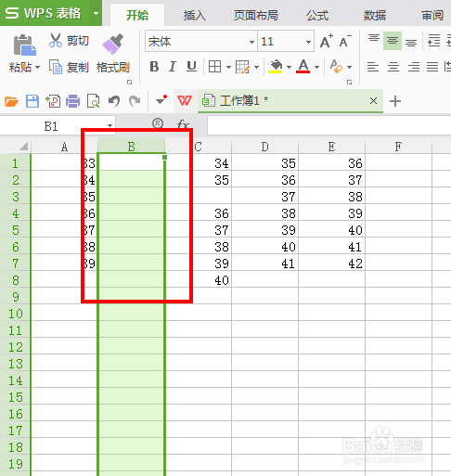
Task: Click the Paste clipboard icon
Action: tap(24, 45)
